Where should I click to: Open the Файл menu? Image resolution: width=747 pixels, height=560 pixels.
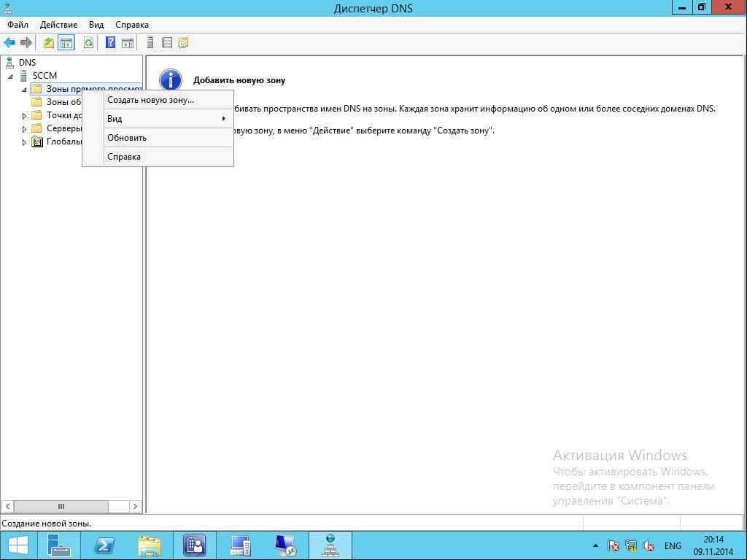click(x=18, y=25)
